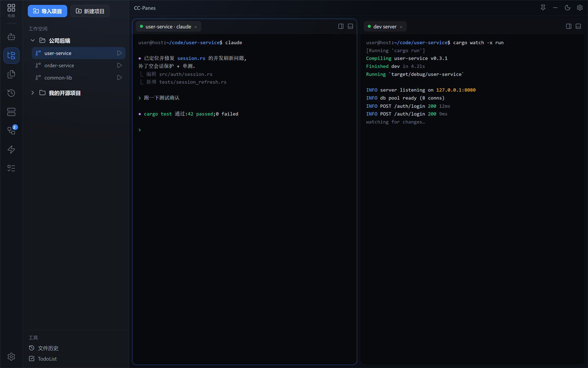Click CC-Panes title text
This screenshot has height=368, width=588.
tap(145, 8)
